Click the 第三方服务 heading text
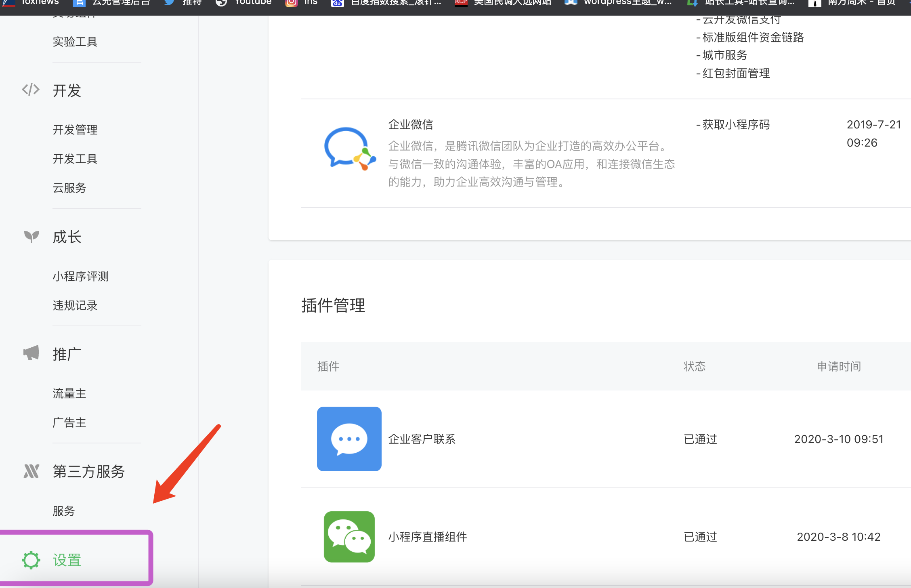This screenshot has height=588, width=911. (89, 471)
